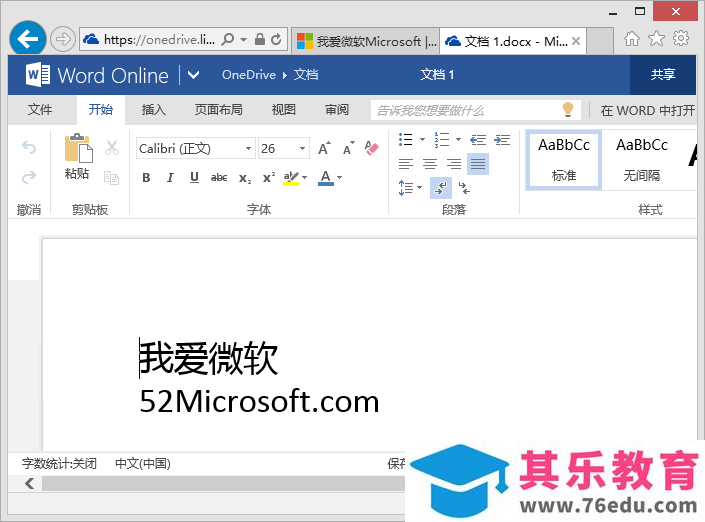This screenshot has height=522, width=705.
Task: Increase font size with Grow Font icon
Action: pos(324,148)
